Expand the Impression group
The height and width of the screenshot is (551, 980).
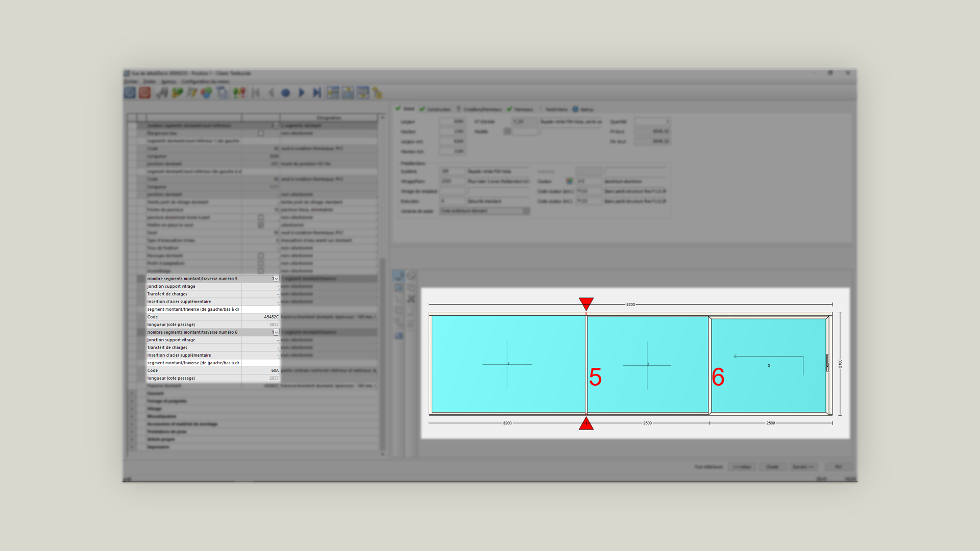132,447
